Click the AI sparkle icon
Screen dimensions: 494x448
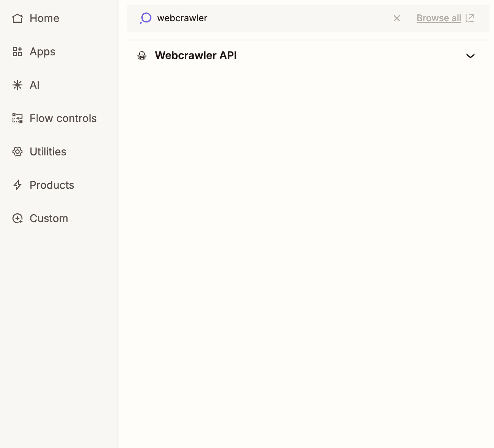(17, 85)
